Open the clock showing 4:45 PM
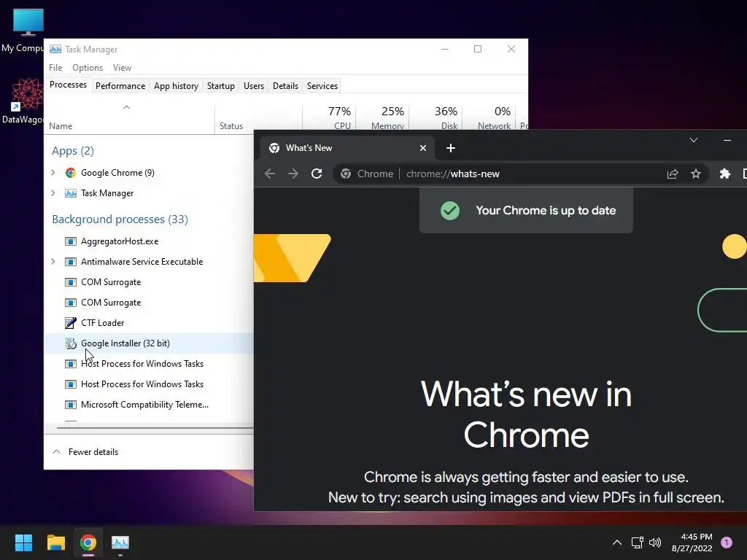This screenshot has width=747, height=560. point(692,542)
